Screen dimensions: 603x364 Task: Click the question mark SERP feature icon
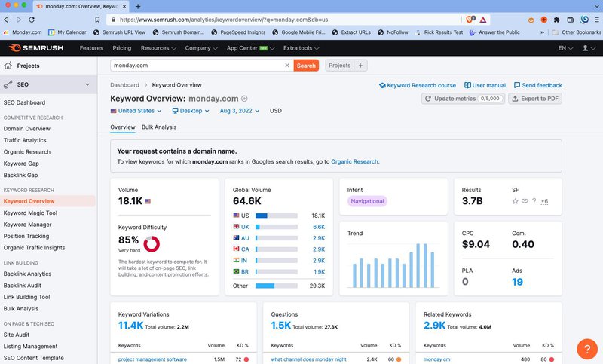[534, 201]
